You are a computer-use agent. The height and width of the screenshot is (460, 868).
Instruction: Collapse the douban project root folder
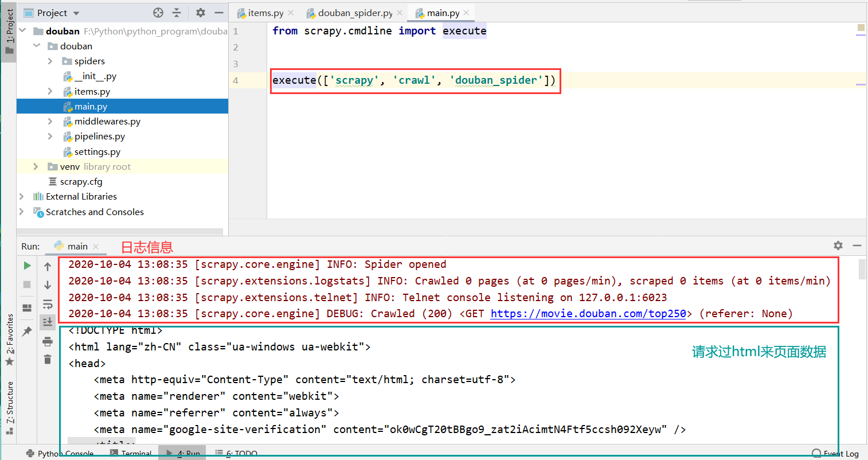pos(22,31)
